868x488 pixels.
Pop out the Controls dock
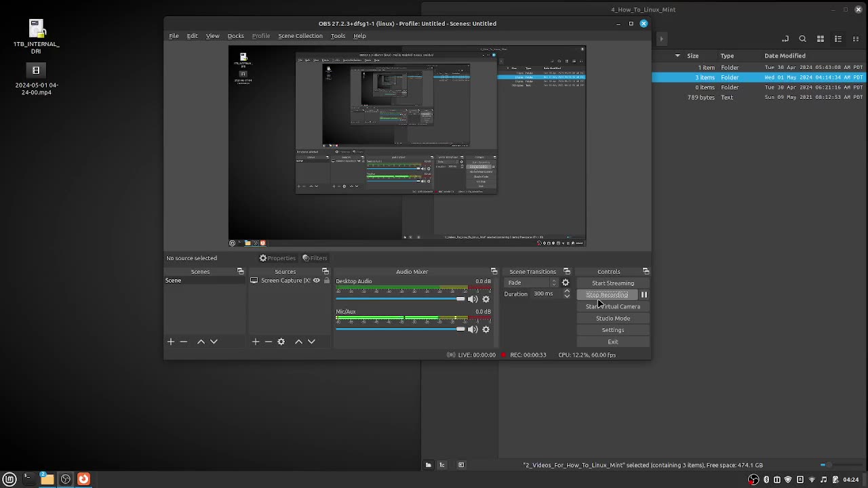[x=646, y=272]
